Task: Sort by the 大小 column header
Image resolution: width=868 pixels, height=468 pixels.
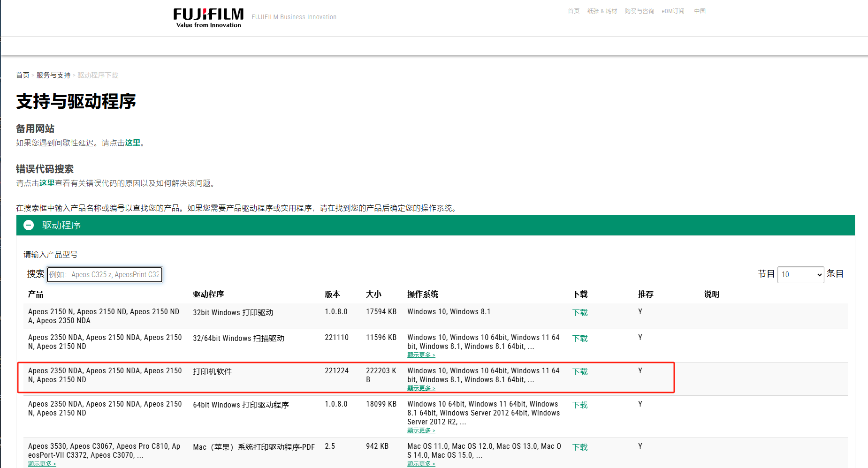Action: click(373, 294)
